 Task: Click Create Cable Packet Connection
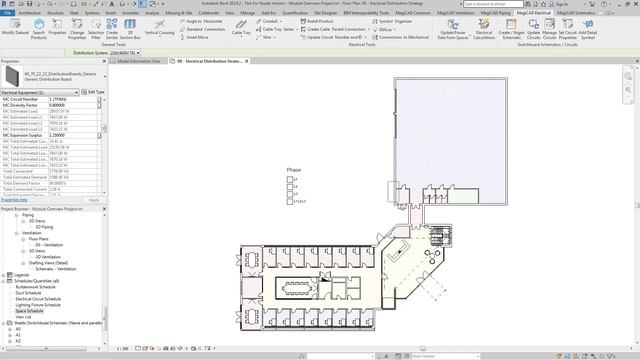pos(335,29)
